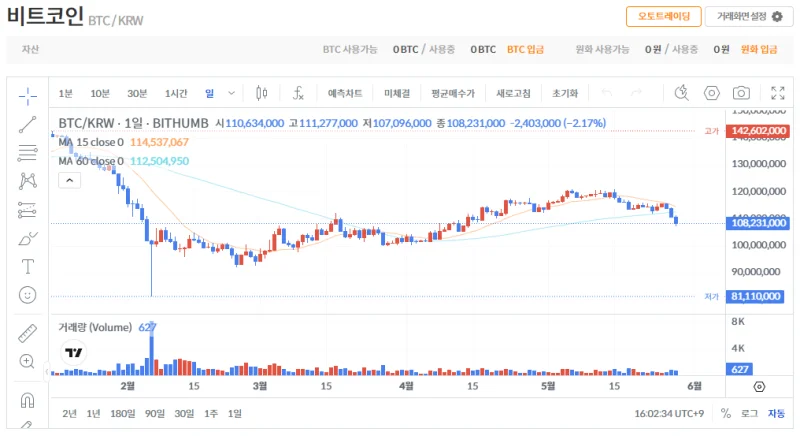Open the candlestick chart type selector
This screenshot has height=436, width=800.
coord(261,93)
